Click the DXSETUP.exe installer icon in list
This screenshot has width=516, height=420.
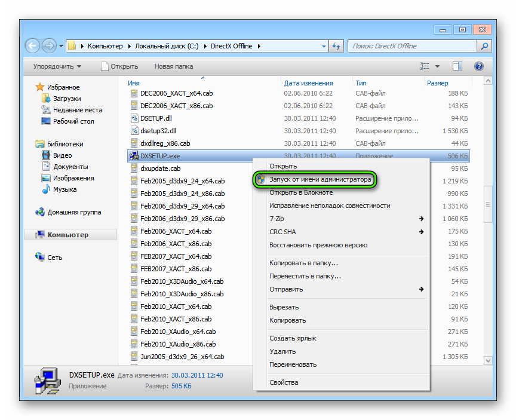[134, 156]
